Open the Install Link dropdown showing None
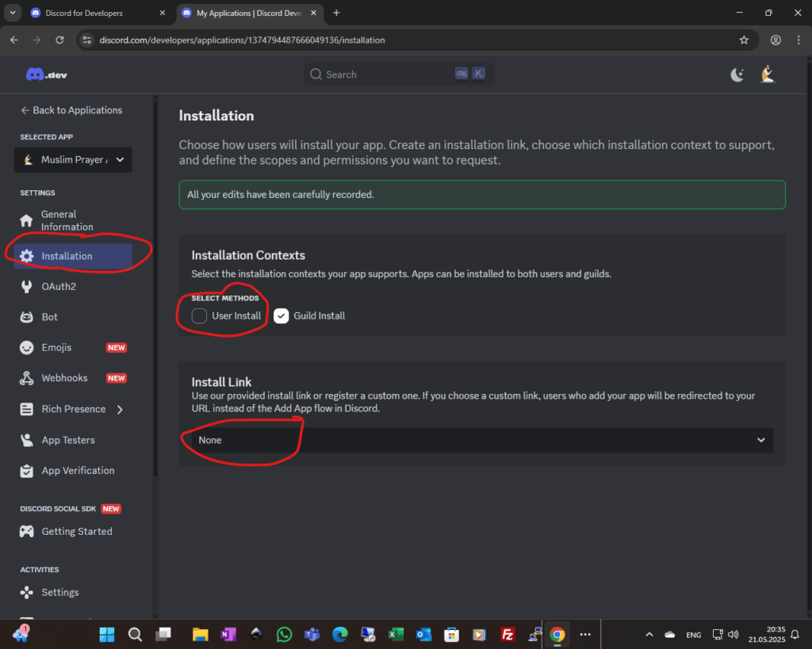Screen dimensions: 812x649 [482, 440]
